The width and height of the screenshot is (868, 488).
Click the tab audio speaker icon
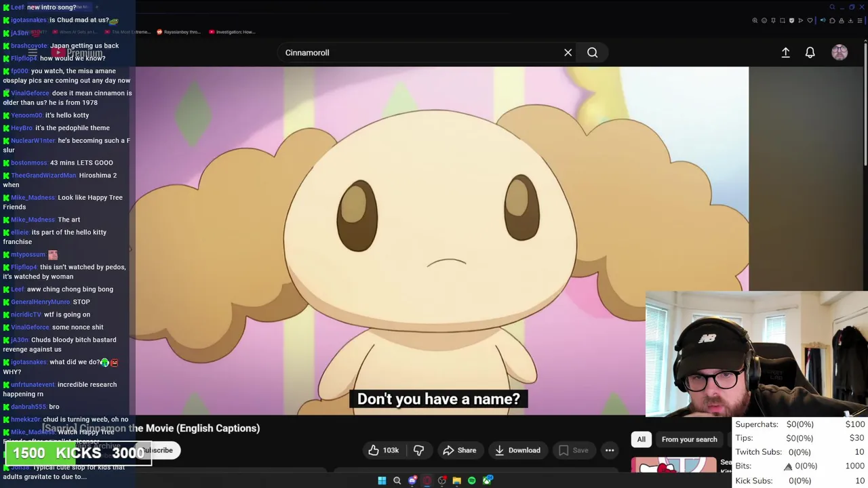(x=823, y=20)
